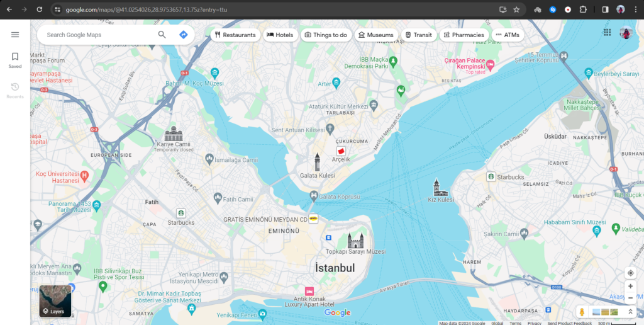Filter map by Restaurants
Screen dimensions: 644x325
click(x=235, y=35)
